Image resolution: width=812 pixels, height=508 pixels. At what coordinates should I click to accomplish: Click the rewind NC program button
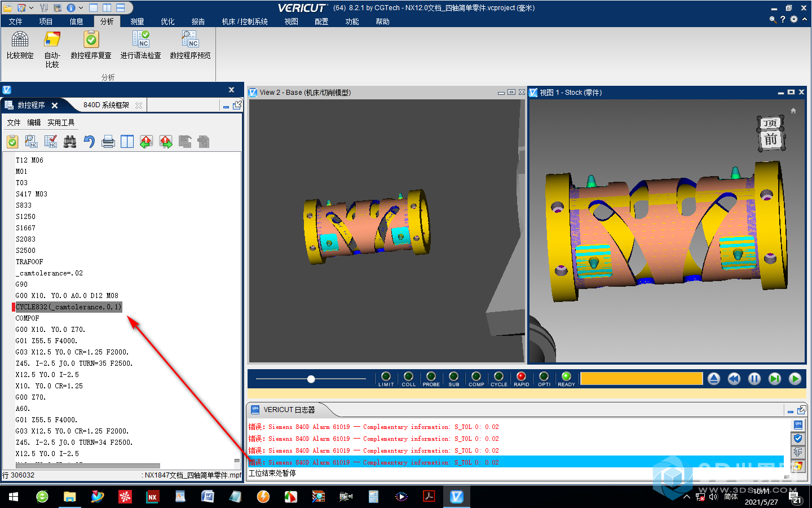pyautogui.click(x=734, y=379)
